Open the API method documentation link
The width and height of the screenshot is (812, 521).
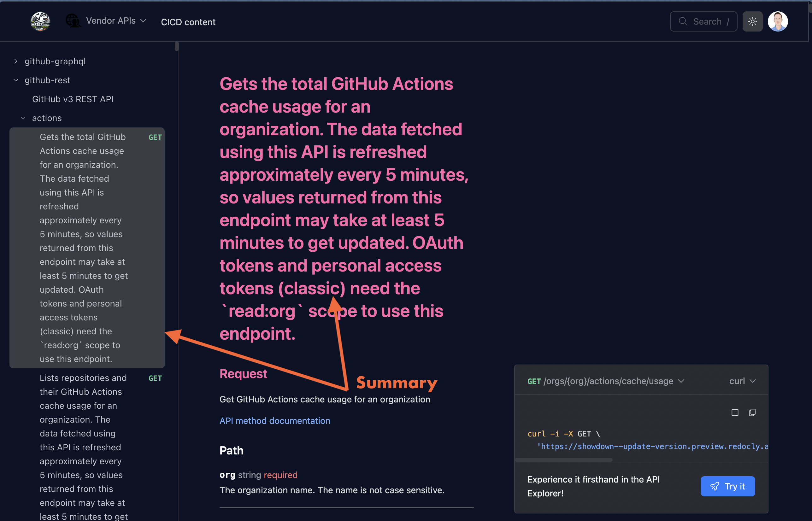pyautogui.click(x=275, y=420)
